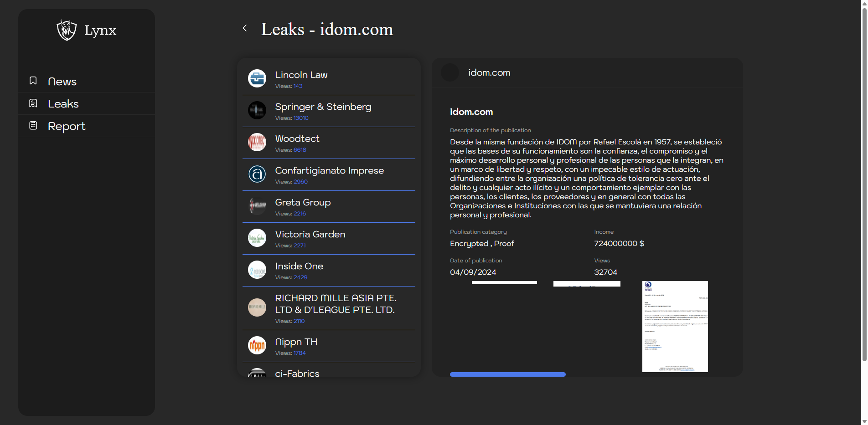Click the idom.com header avatar circle
868x425 pixels.
(x=450, y=73)
